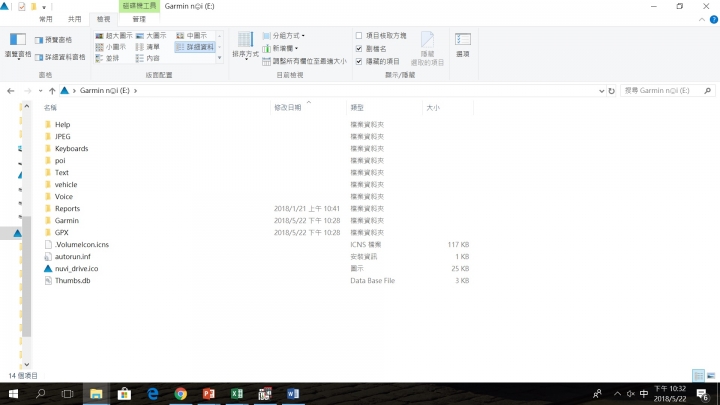Open Action Center notifications
Viewport: 720px width, 405px height.
coord(703,394)
